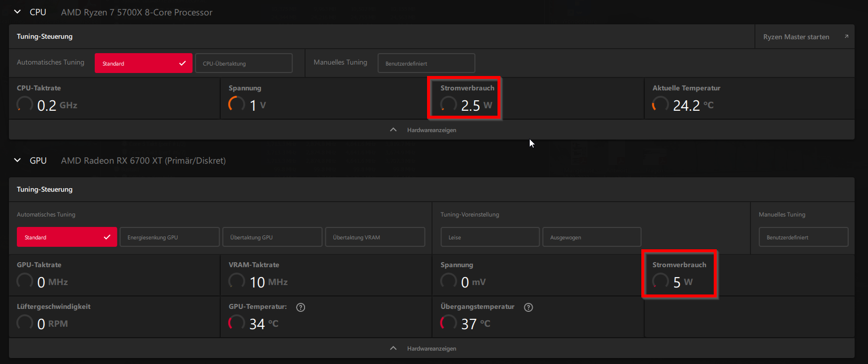Screen dimensions: 868x364
Task: Open GPU-Temperatur help icon
Action: pyautogui.click(x=301, y=307)
